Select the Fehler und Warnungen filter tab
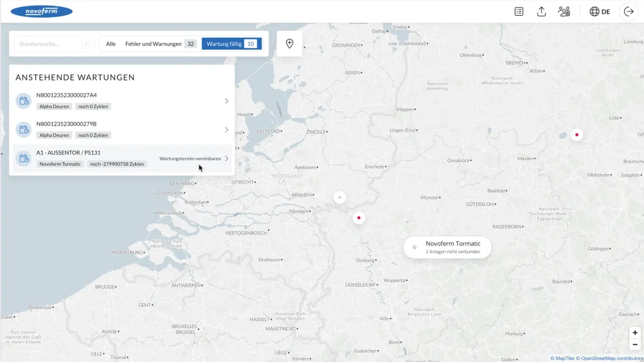This screenshot has height=362, width=644. (x=161, y=44)
